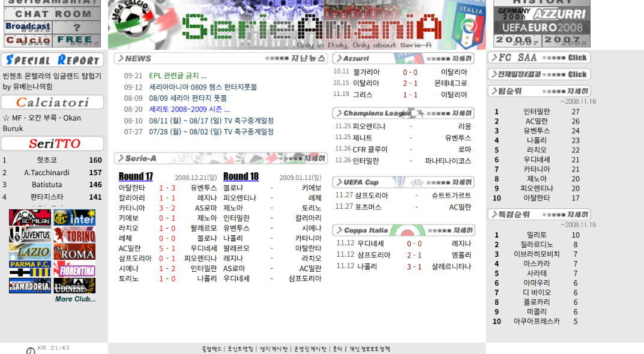Click the FC SAA Click button
The width and height of the screenshot is (644, 354).
coord(540,58)
